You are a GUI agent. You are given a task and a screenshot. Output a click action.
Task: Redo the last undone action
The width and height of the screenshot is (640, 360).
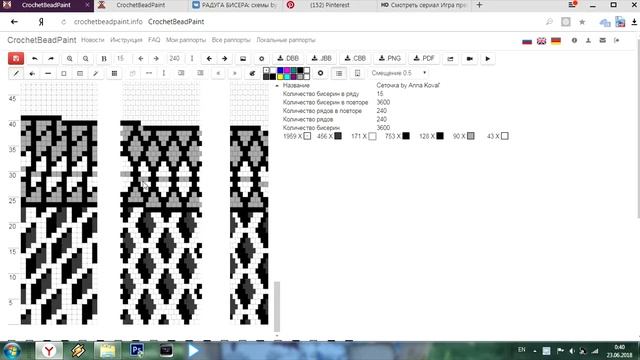pos(51,58)
